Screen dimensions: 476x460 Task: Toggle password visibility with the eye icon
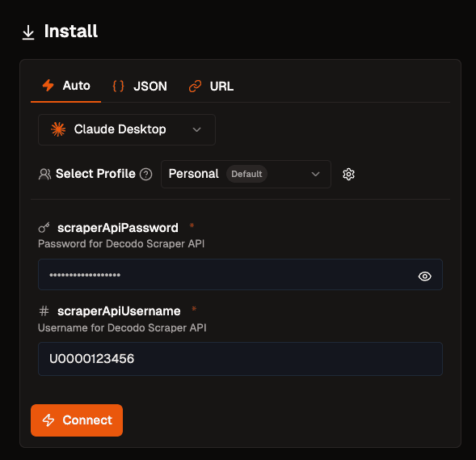(425, 276)
